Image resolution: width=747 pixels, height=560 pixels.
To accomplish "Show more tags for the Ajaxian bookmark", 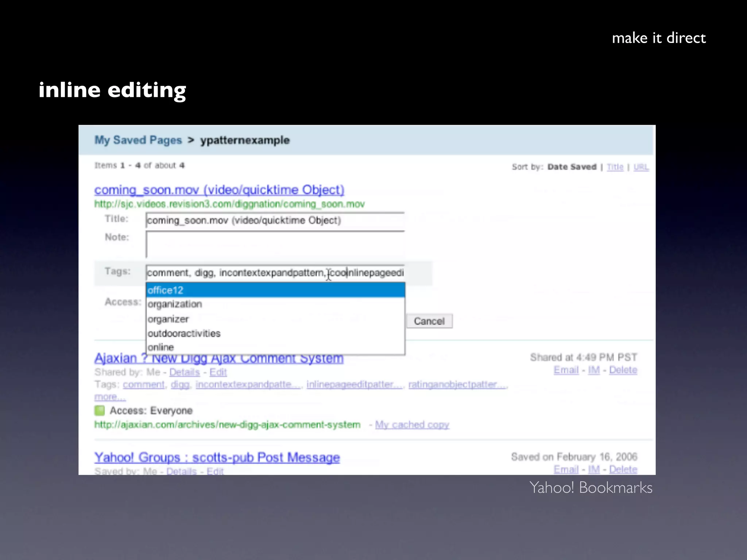I will (110, 397).
